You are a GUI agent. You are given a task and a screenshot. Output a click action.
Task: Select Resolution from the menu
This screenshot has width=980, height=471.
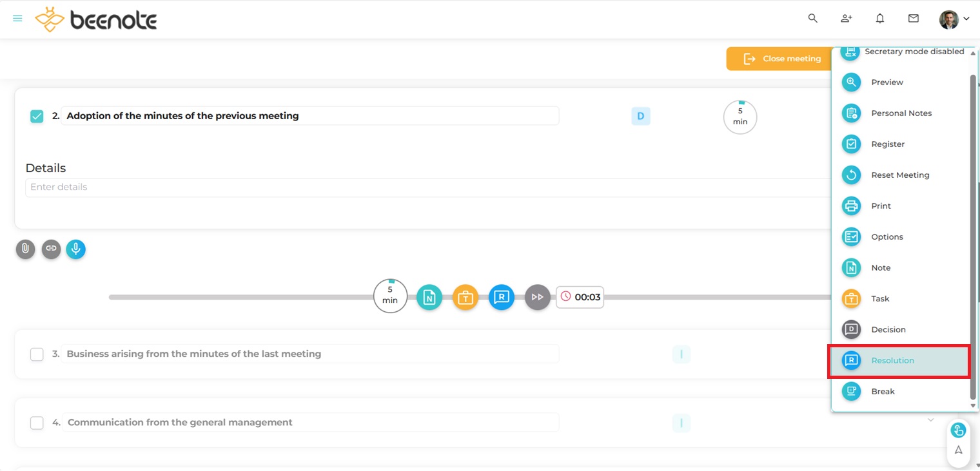[892, 361]
